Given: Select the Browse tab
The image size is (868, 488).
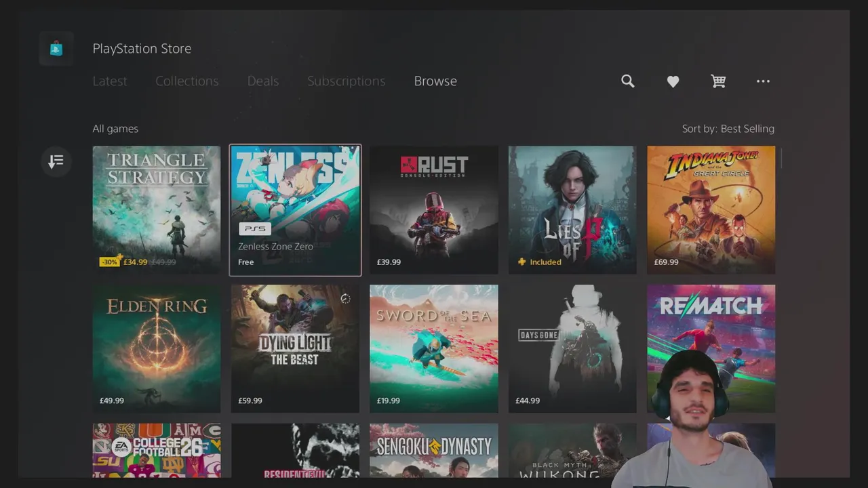Looking at the screenshot, I should pos(435,81).
